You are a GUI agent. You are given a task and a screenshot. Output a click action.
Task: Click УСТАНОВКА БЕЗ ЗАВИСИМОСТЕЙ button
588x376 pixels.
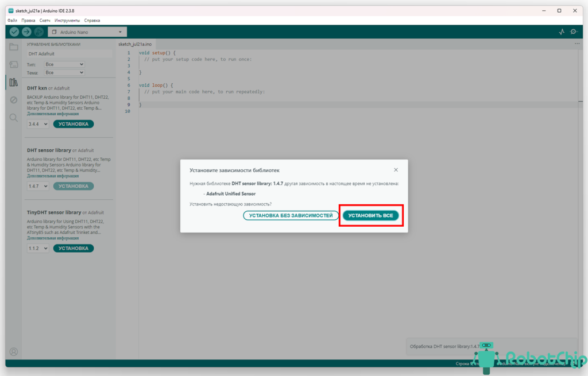click(x=291, y=215)
